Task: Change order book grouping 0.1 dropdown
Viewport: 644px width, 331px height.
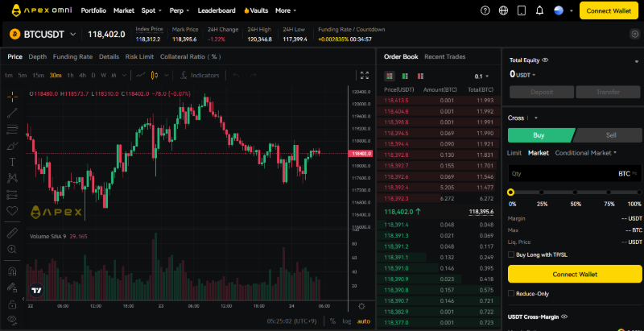Action: (x=481, y=77)
